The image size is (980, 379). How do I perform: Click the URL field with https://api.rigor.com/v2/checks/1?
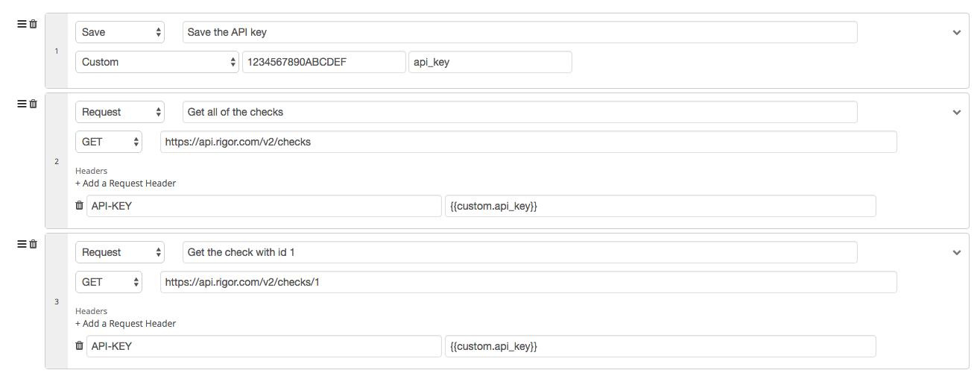pyautogui.click(x=528, y=282)
